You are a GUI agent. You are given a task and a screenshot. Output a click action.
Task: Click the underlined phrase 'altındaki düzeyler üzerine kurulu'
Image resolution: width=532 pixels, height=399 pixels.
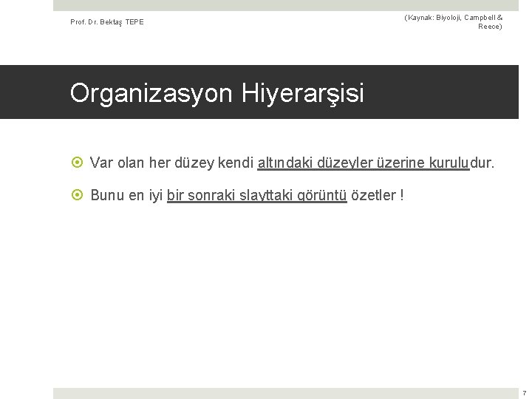click(364, 163)
